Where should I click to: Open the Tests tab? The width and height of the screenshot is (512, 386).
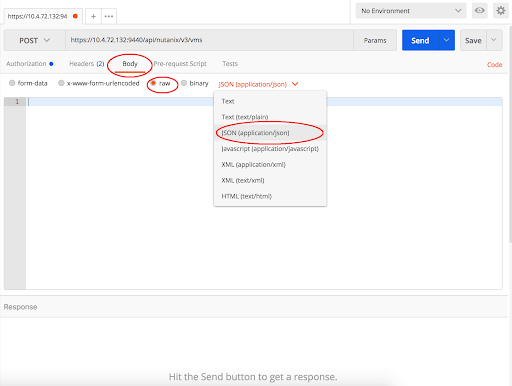230,64
